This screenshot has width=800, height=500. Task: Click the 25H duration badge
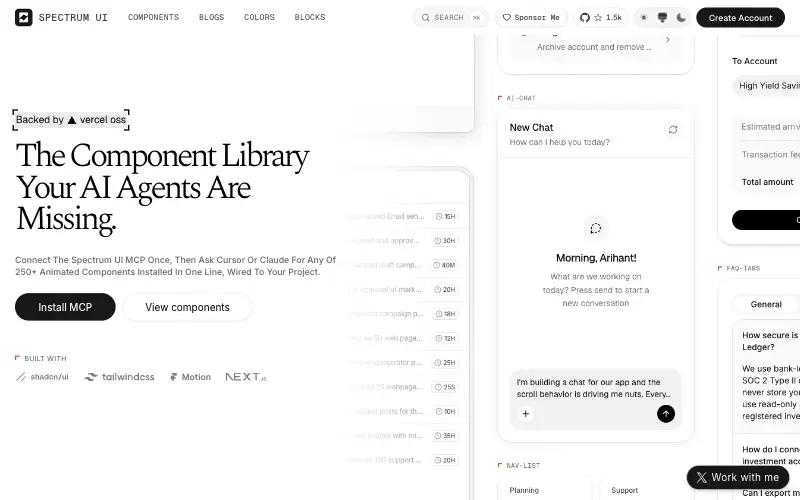tap(445, 363)
